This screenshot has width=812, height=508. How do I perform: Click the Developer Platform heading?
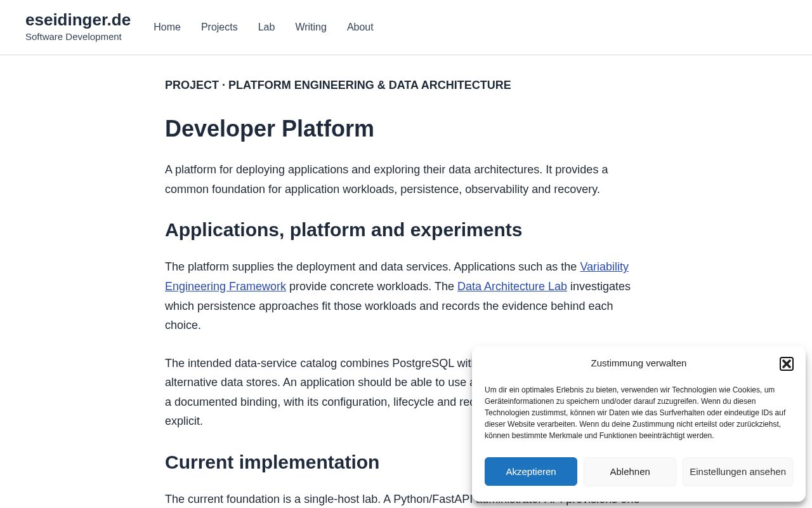[270, 129]
